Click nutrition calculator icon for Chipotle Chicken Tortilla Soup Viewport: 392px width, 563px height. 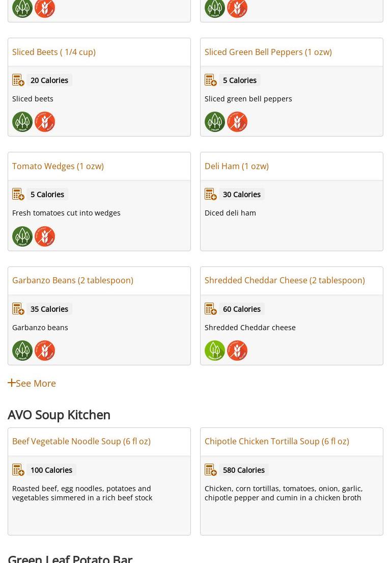click(211, 470)
